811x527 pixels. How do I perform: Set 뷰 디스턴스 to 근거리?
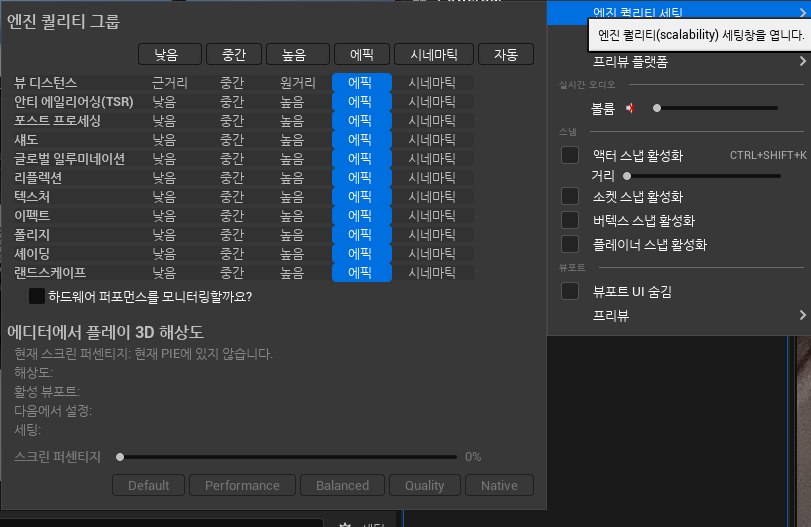[x=170, y=83]
